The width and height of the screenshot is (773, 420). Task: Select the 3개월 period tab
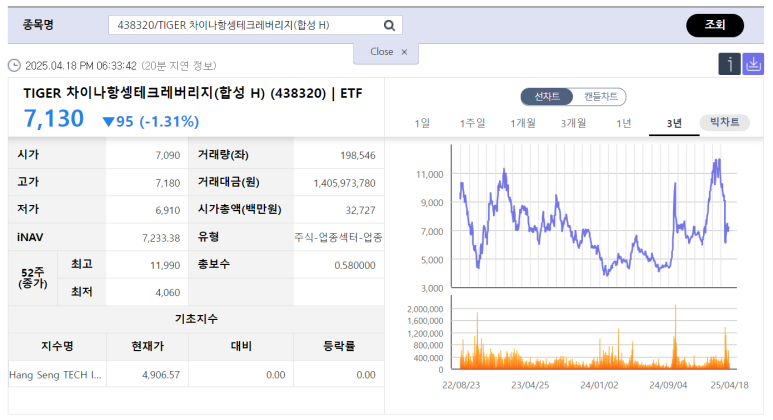pos(573,123)
